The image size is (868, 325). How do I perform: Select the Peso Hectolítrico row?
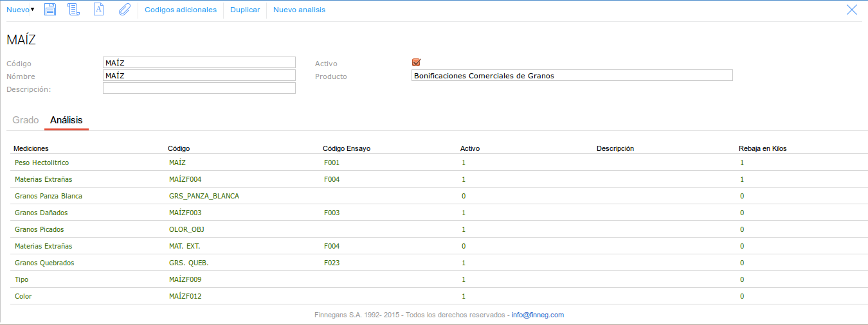[x=42, y=162]
